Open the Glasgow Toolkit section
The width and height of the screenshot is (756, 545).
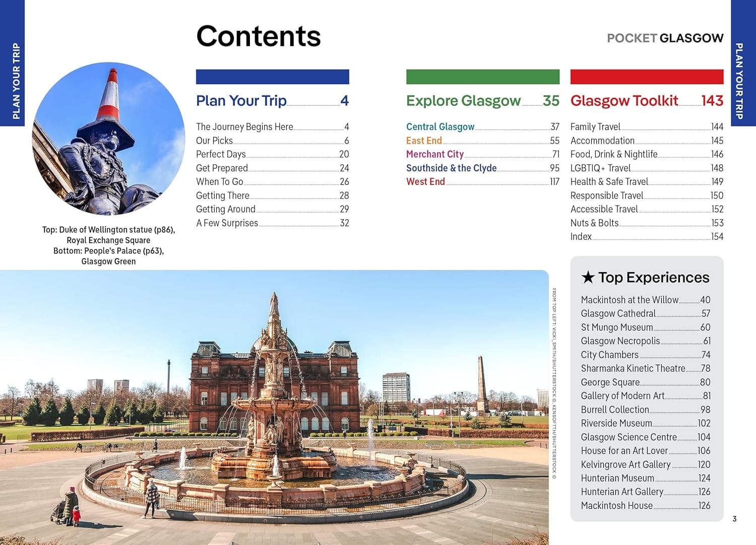point(625,101)
